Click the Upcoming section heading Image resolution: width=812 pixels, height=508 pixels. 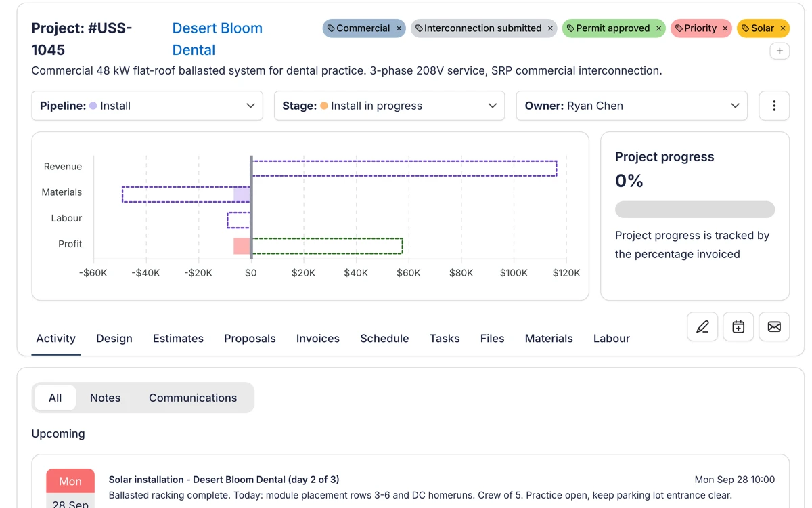(x=58, y=433)
